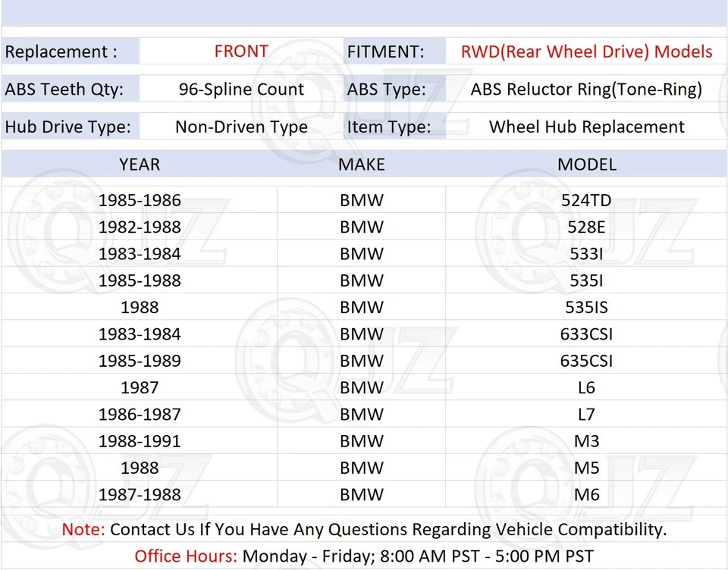Select the 1985-1988 year range for 535I
The width and height of the screenshot is (728, 570).
(140, 280)
